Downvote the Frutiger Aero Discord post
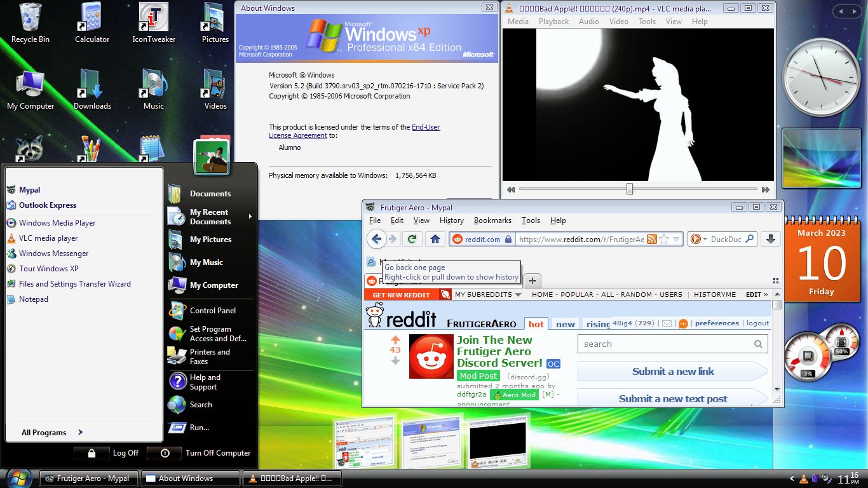Viewport: 868px width, 488px height. click(395, 358)
